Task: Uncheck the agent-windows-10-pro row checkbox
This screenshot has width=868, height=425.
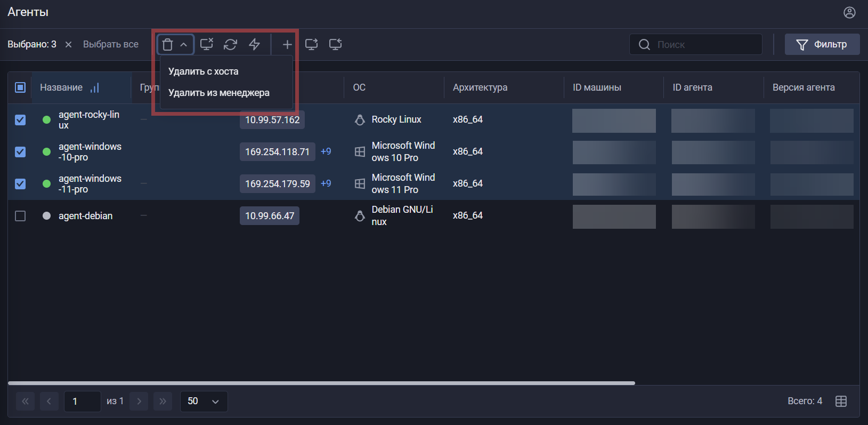Action: point(20,152)
